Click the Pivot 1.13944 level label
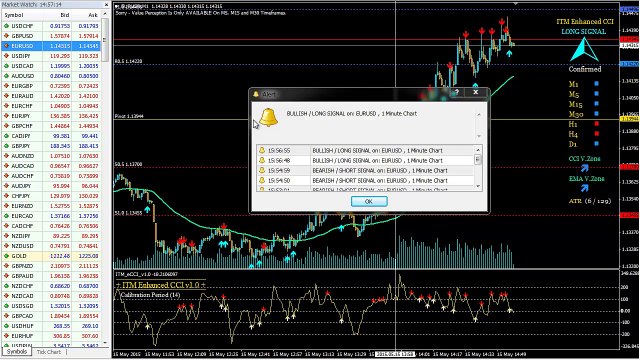 pos(129,116)
